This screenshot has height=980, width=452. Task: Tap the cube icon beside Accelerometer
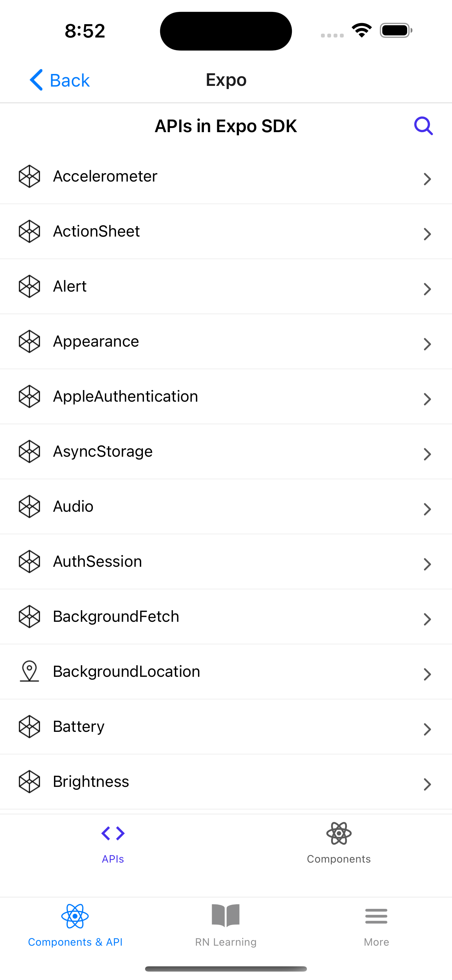click(29, 176)
